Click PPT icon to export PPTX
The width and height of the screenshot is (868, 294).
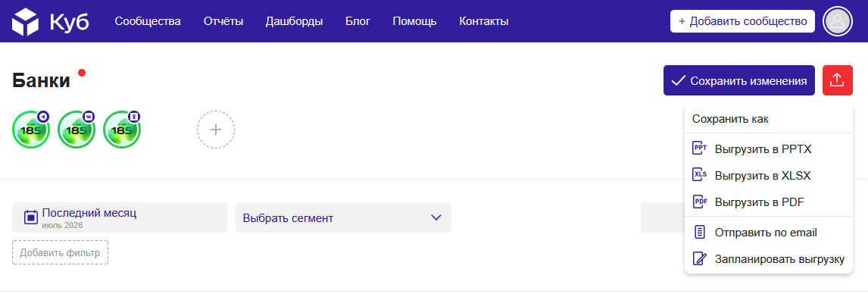click(x=700, y=149)
